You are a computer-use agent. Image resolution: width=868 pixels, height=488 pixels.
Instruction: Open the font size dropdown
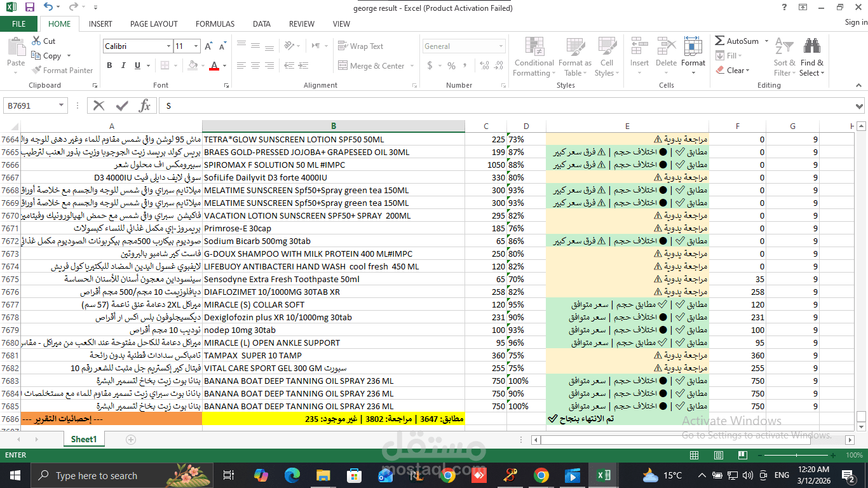click(197, 46)
